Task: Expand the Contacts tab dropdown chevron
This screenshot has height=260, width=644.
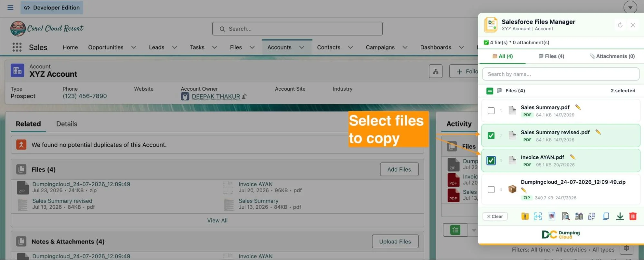Action: click(351, 47)
